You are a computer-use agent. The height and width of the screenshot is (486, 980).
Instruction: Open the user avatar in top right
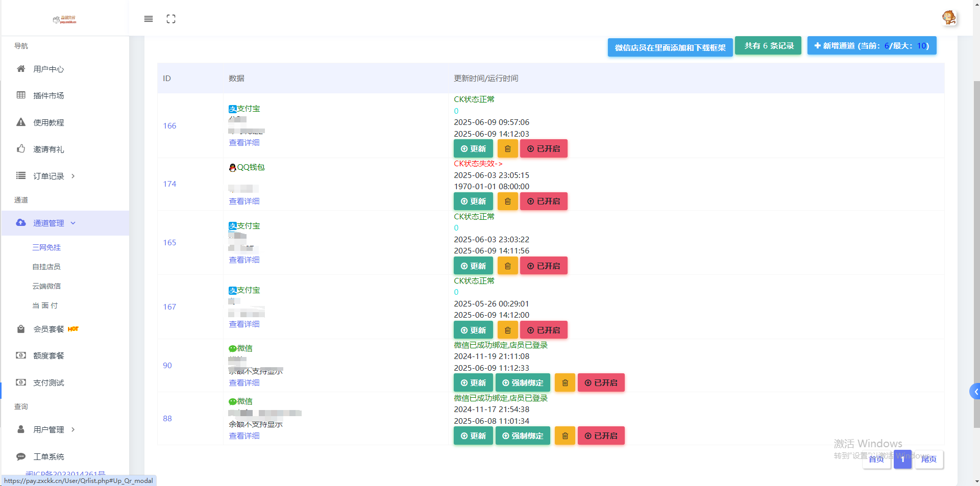pos(949,18)
